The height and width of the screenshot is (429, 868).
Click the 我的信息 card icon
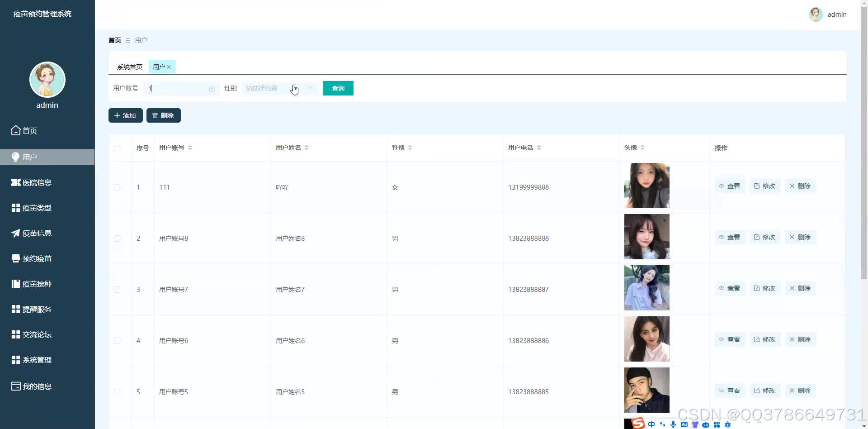(x=16, y=386)
